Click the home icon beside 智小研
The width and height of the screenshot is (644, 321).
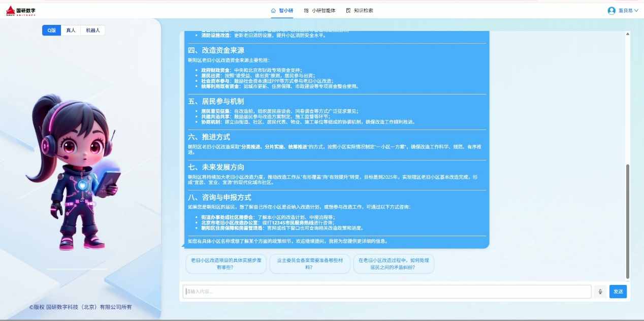coord(273,10)
